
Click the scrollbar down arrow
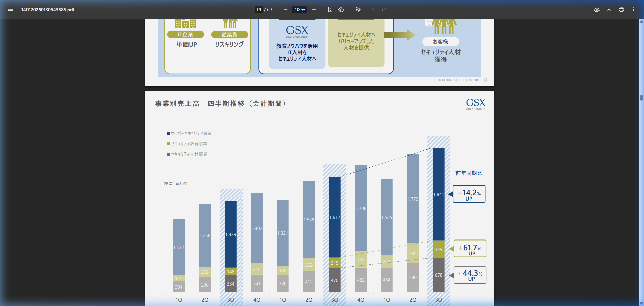tap(641, 303)
